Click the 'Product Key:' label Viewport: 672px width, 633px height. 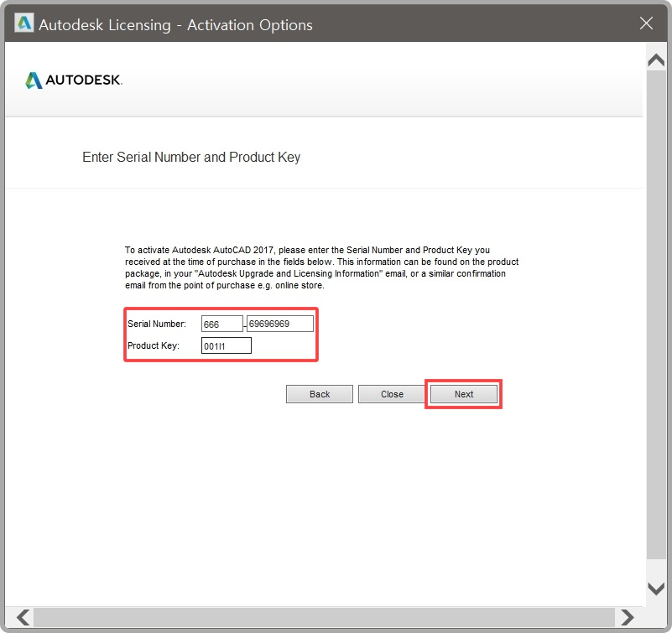click(154, 345)
